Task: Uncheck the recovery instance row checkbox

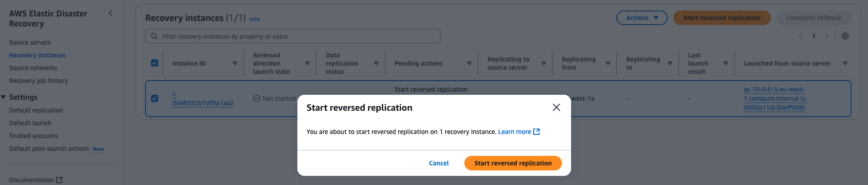Action: coord(155,98)
